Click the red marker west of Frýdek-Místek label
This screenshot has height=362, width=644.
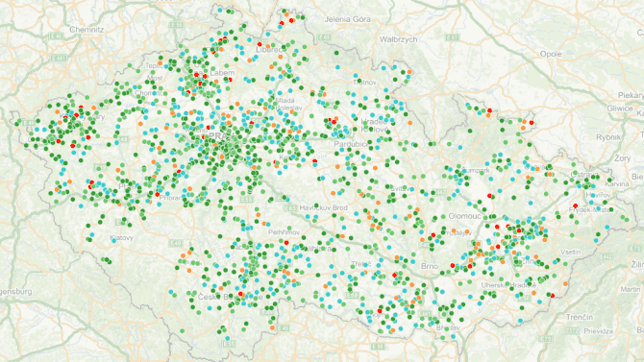coord(576,205)
